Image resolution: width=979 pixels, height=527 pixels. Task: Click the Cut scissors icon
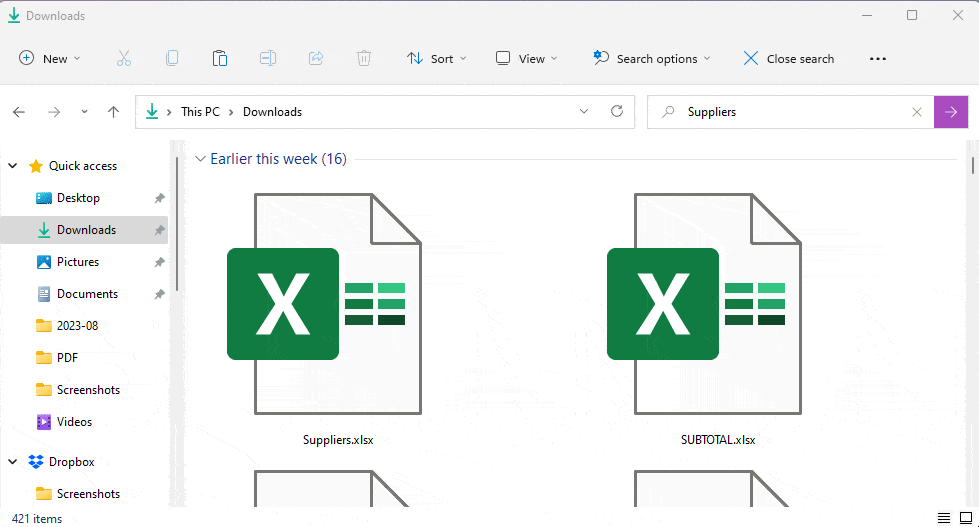click(x=124, y=59)
